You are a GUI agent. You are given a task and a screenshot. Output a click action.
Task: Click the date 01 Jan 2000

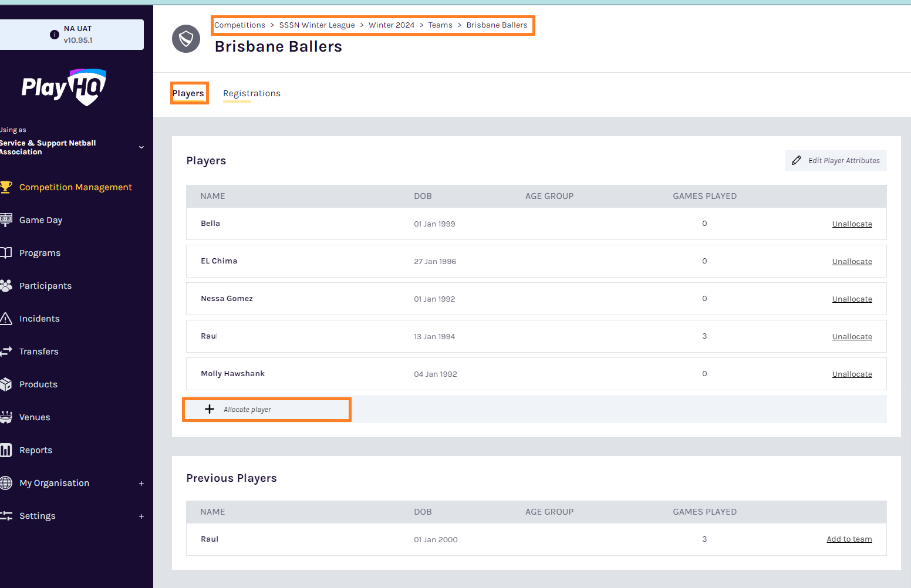click(436, 539)
